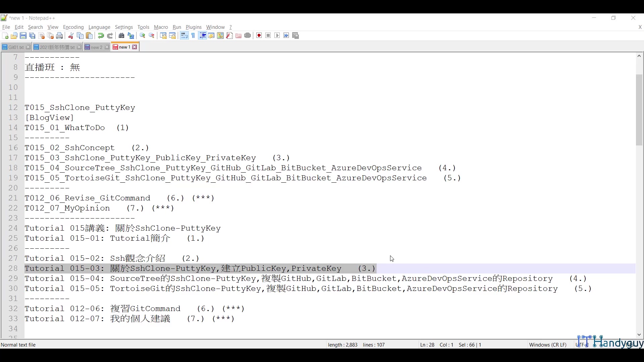
Task: Click the scrollbar down arrow
Action: tap(639, 335)
